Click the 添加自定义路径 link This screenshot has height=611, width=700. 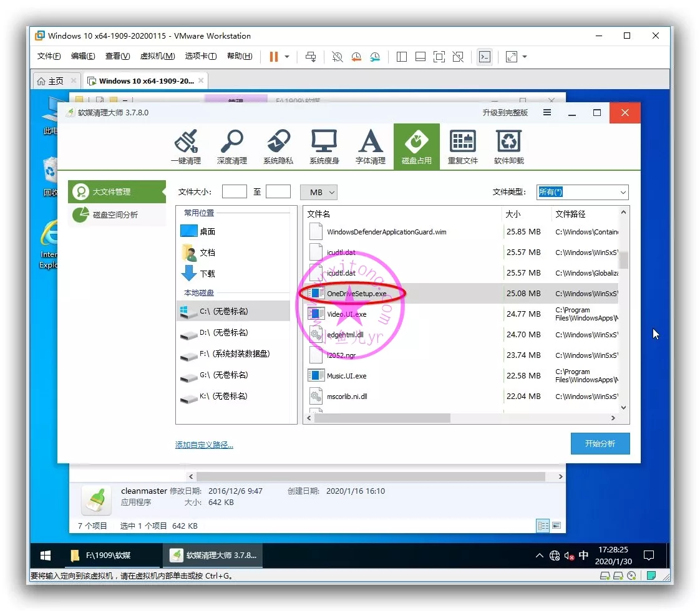204,445
